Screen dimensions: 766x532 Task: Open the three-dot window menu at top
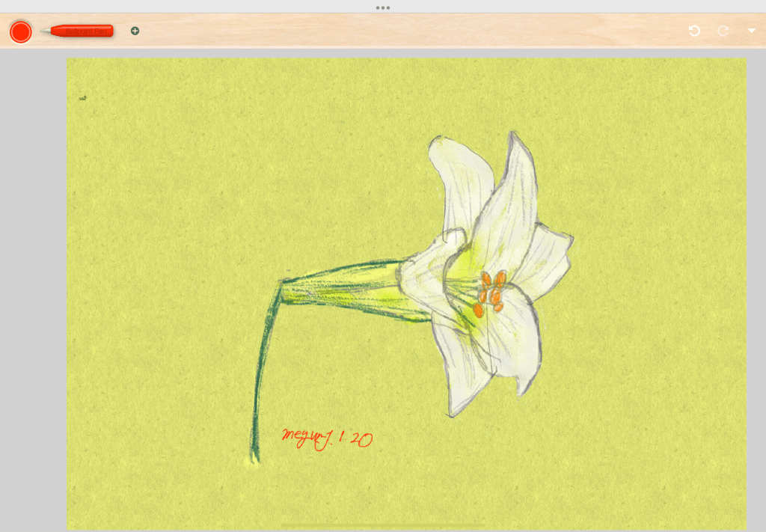(383, 7)
